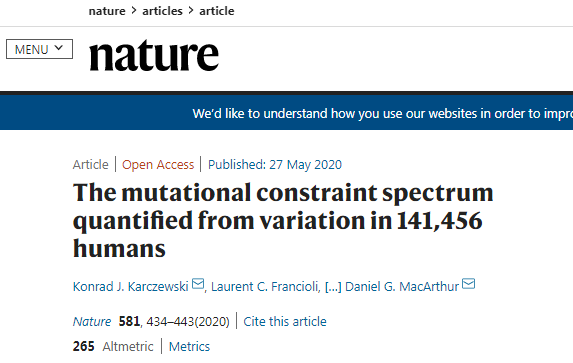Click Cite this article
This screenshot has width=573, height=363.
point(285,322)
